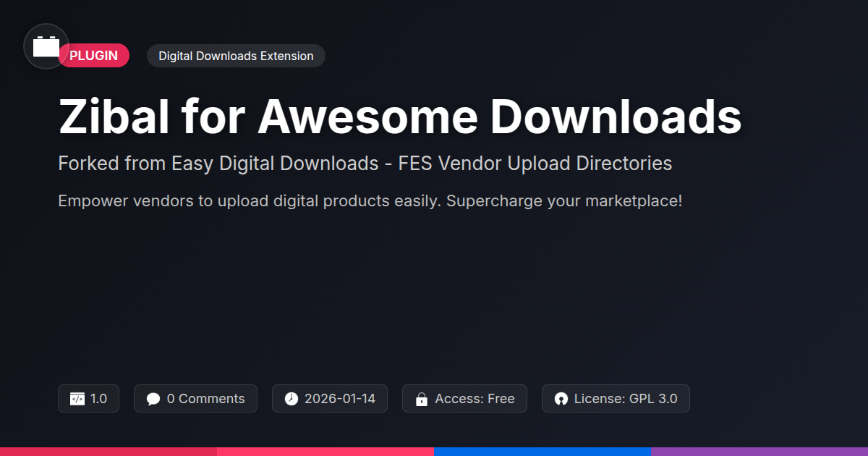
Task: Click the License: GPL 3.0 label
Action: click(x=626, y=399)
